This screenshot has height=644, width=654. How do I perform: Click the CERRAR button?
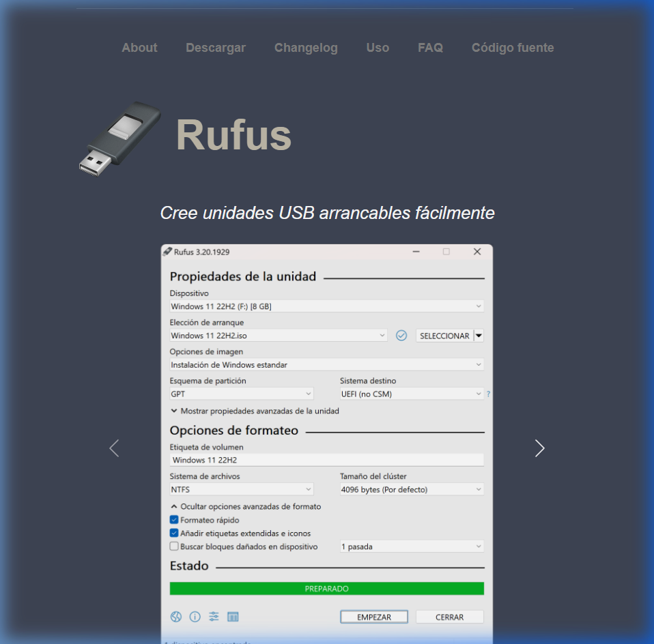(450, 617)
